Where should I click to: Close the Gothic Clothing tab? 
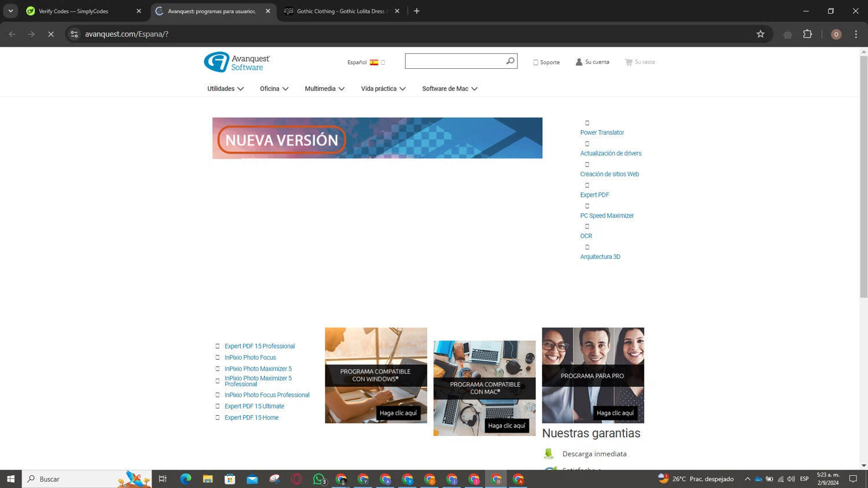(x=397, y=11)
